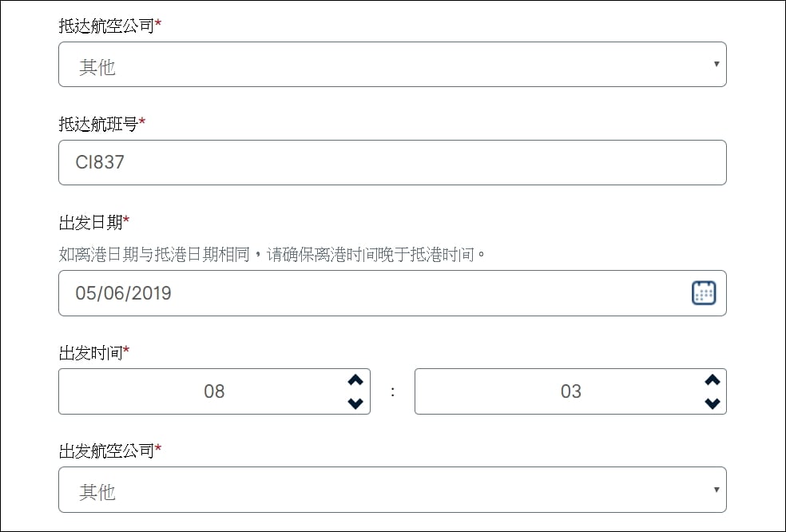786x532 pixels.
Task: Increase the departure hour with up arrow
Action: [x=355, y=380]
